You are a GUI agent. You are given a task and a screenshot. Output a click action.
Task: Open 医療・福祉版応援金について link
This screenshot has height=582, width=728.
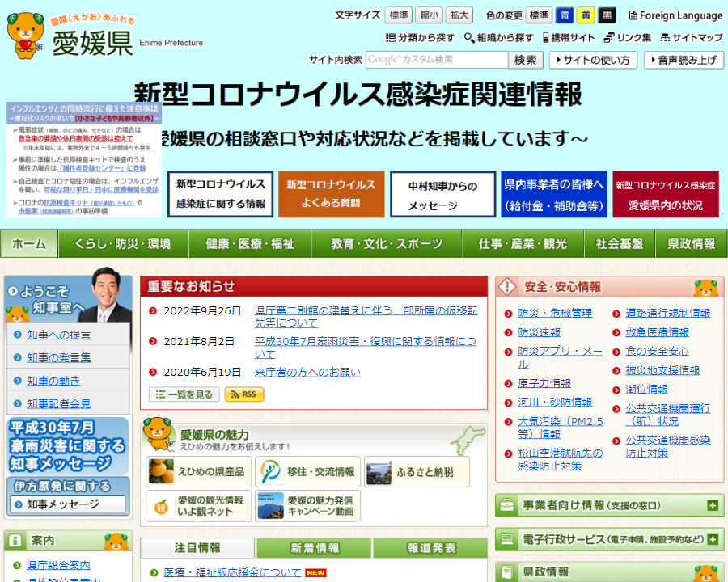232,573
